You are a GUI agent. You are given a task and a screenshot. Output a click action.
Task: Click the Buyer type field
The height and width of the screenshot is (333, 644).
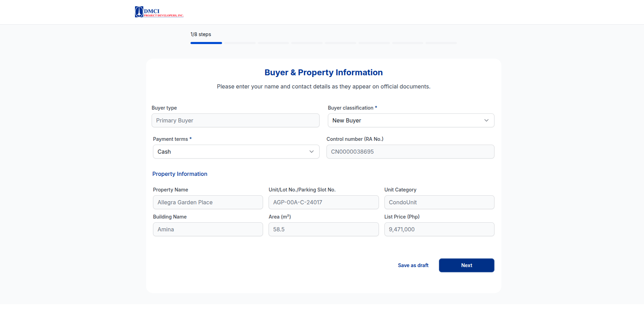tap(235, 120)
